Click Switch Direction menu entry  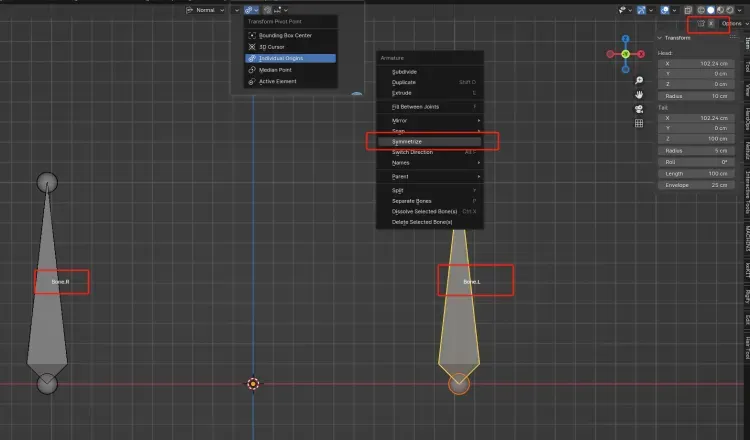pos(430,152)
